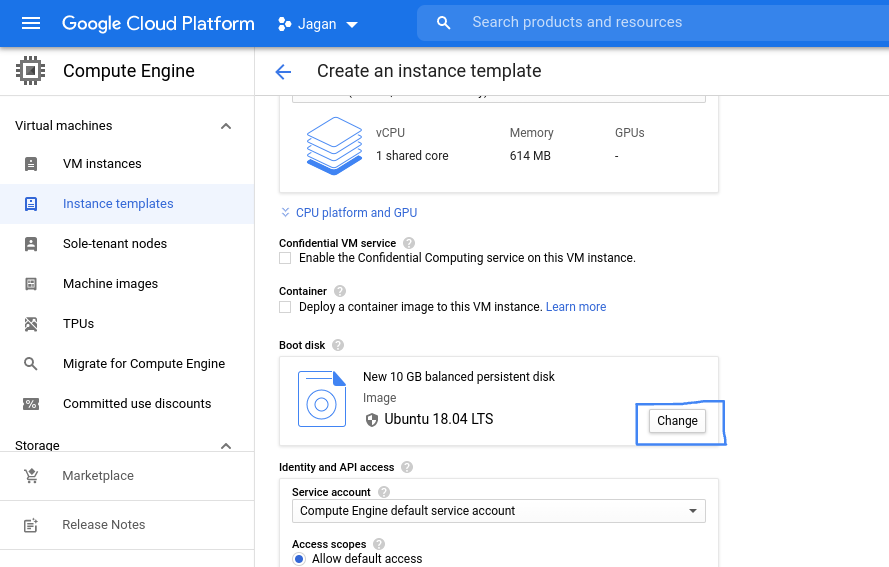
Task: Click the TPUs sidebar icon
Action: tap(31, 324)
